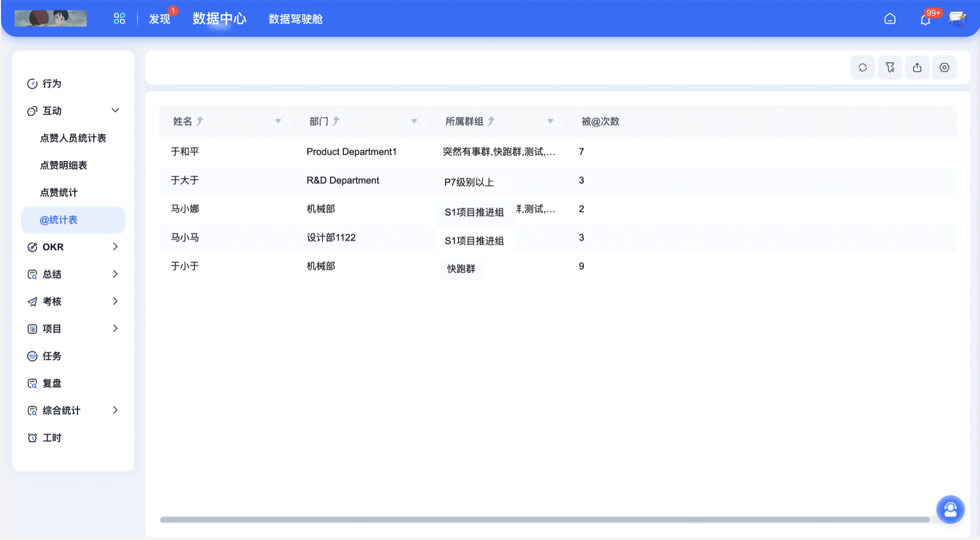The width and height of the screenshot is (980, 540).
Task: Expand the 总结 sidebar section chevron
Action: pos(115,274)
